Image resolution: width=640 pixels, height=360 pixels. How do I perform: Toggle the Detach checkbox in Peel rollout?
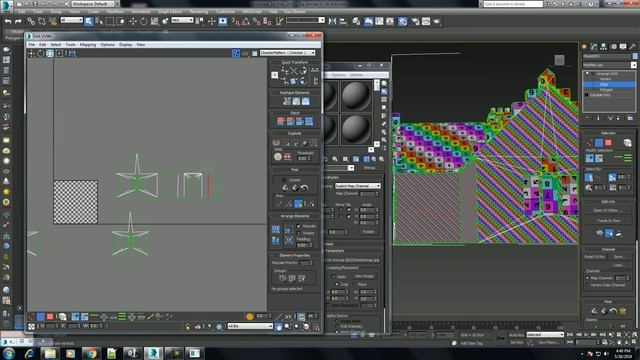pyautogui.click(x=284, y=180)
